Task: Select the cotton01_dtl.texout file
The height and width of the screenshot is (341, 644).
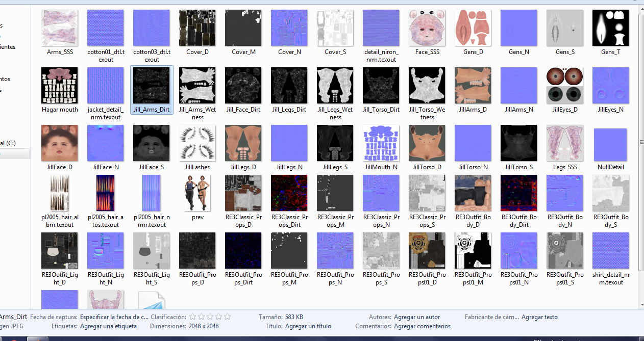Action: coord(106,28)
